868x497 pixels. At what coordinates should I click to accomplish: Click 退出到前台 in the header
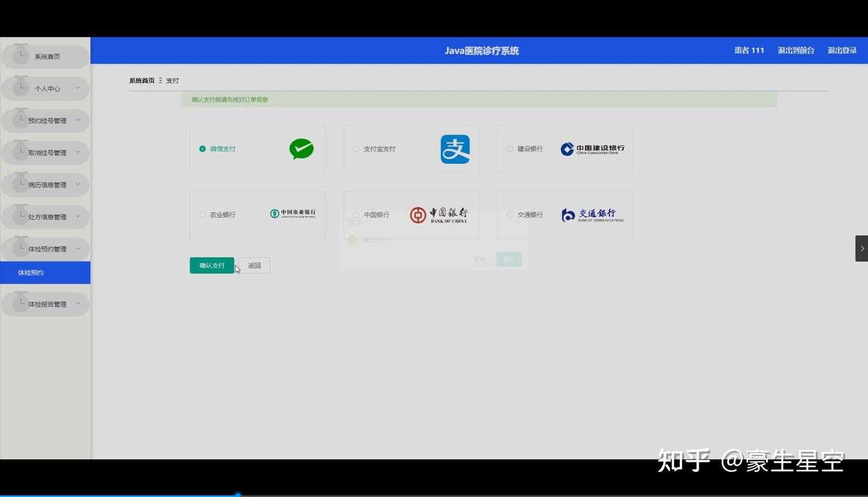click(796, 51)
